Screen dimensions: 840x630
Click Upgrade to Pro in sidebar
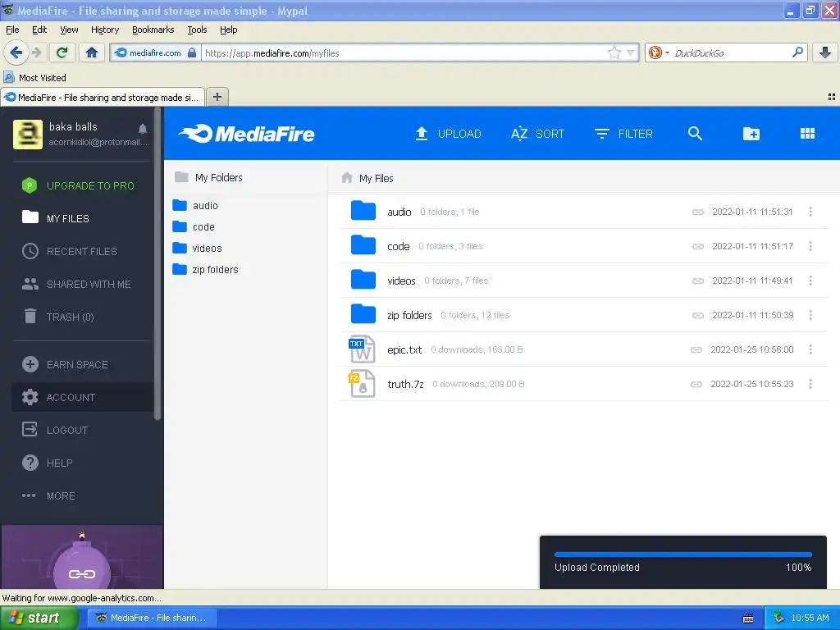click(x=78, y=186)
